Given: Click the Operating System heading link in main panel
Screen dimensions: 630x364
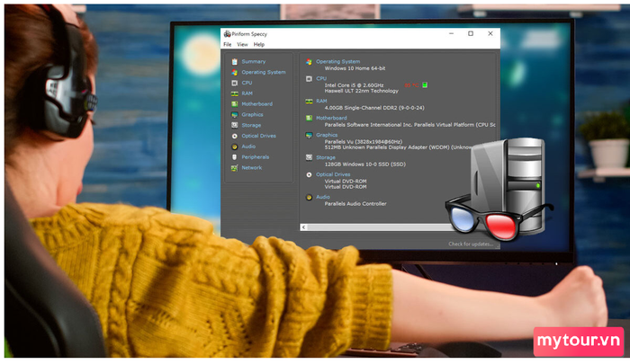Looking at the screenshot, I should tap(338, 61).
